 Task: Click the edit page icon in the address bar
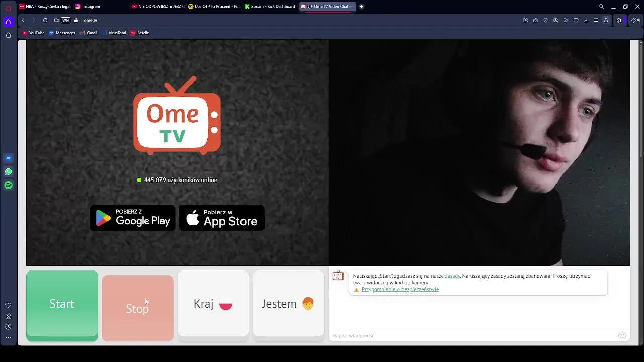(526, 20)
